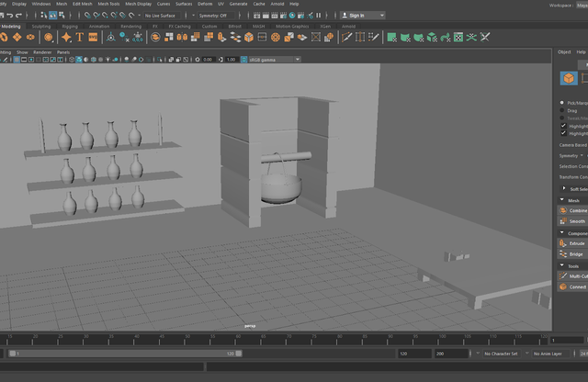Open the Help menu in Modeling Toolkit
Viewport: 588px width, 382px height.
coord(581,52)
